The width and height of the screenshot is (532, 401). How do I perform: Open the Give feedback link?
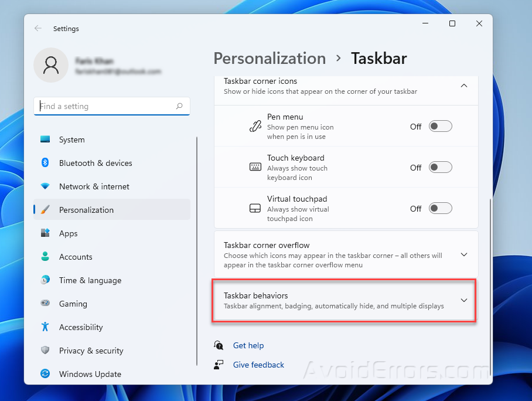pos(258,365)
